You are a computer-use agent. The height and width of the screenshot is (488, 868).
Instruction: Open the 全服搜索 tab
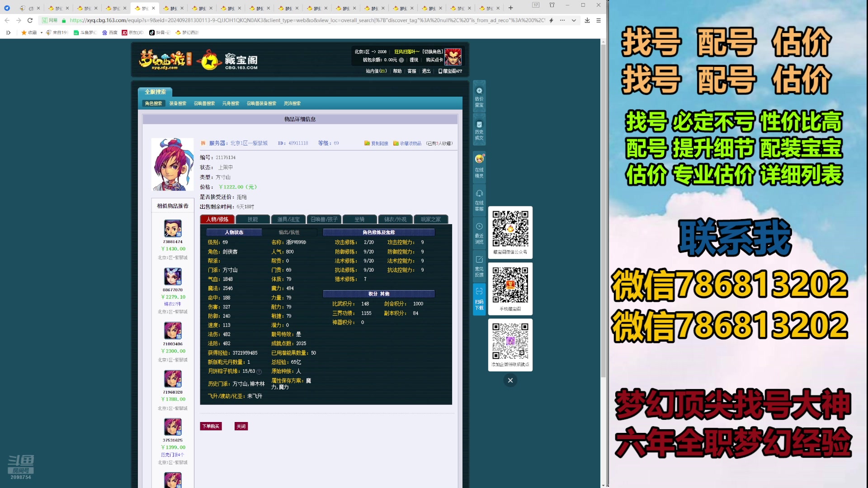click(155, 92)
